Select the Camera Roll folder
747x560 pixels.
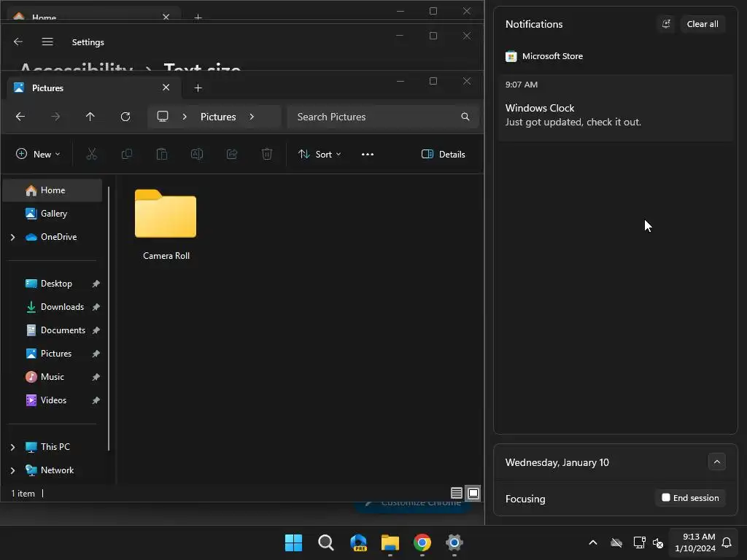tap(166, 225)
